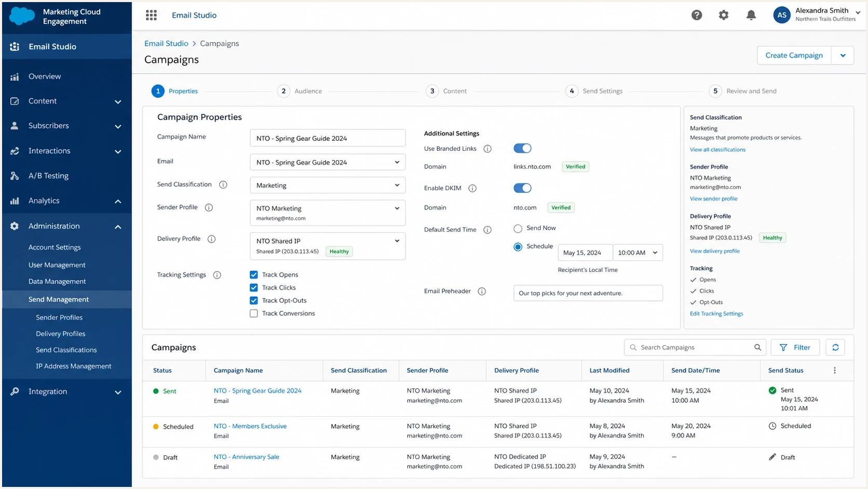Viewport: 868px width, 489px height.
Task: Click the Analytics chart icon
Action: point(15,201)
